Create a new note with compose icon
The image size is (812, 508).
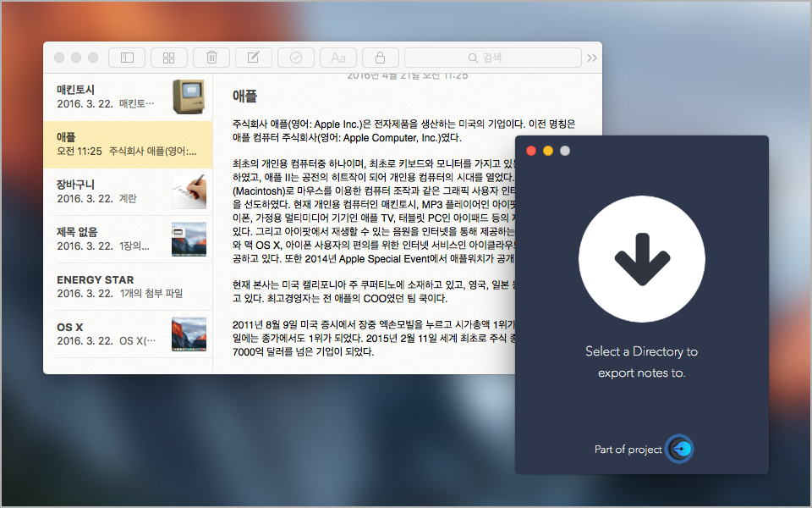click(254, 58)
